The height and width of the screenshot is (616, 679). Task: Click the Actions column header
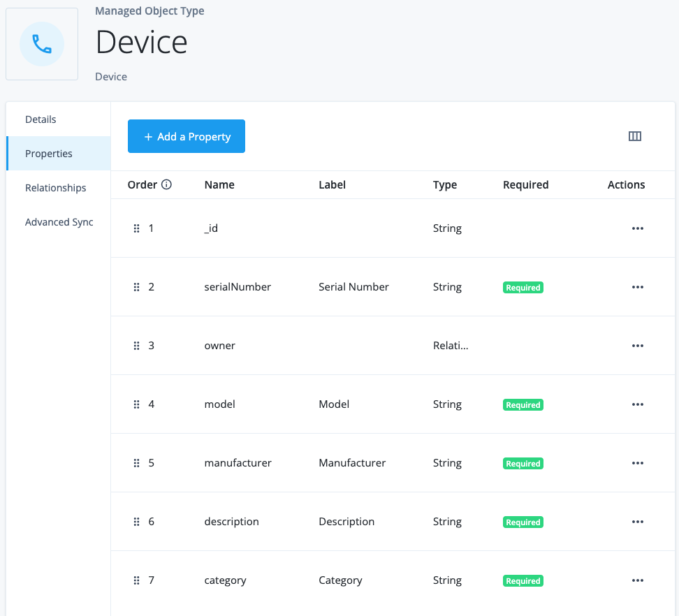[626, 185]
